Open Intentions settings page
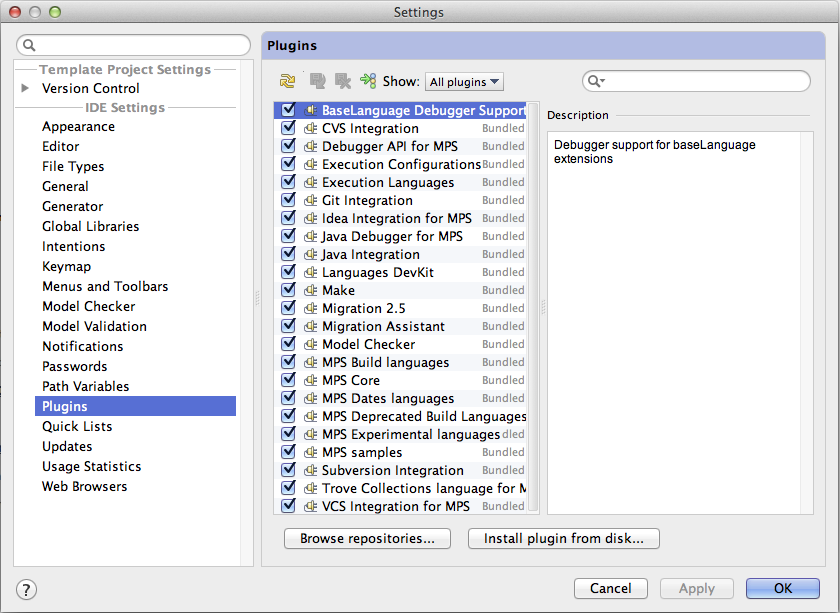This screenshot has width=840, height=613. coord(73,246)
